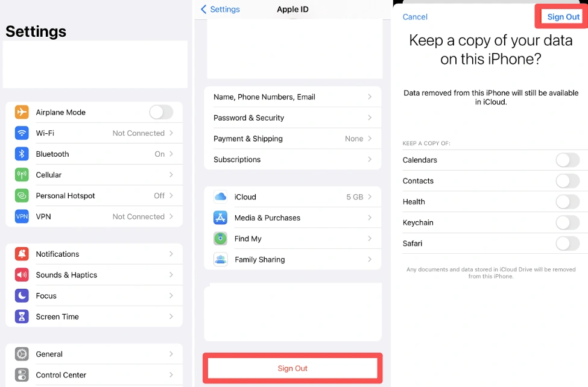
Task: Tap the "Subscriptions" label
Action: click(x=237, y=159)
